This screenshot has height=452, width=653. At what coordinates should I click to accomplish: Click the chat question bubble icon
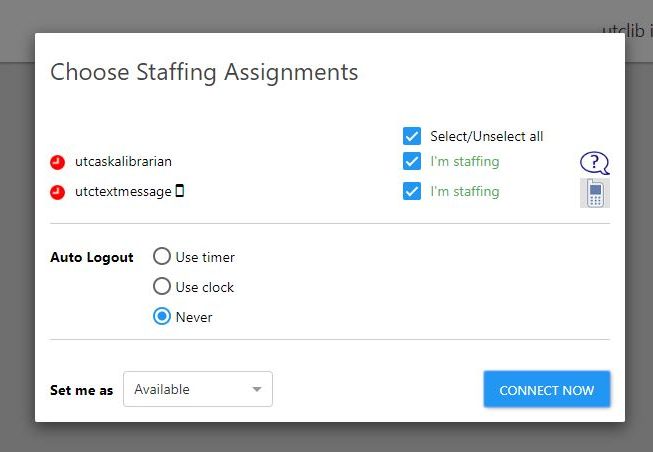pyautogui.click(x=594, y=163)
